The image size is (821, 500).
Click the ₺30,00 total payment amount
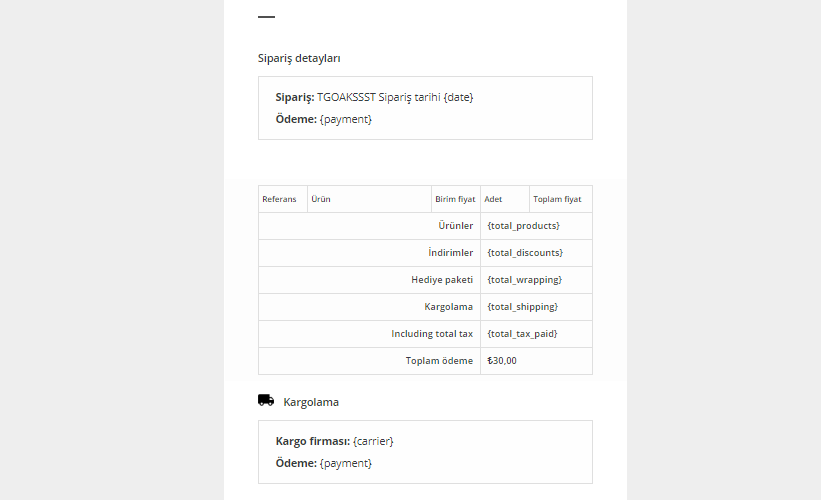tap(502, 361)
